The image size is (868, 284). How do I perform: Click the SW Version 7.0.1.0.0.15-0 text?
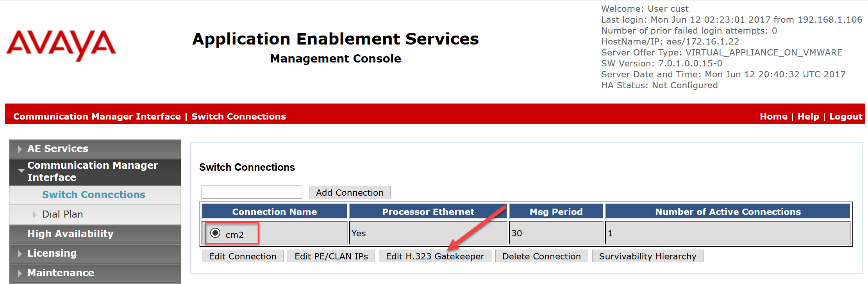pyautogui.click(x=662, y=63)
